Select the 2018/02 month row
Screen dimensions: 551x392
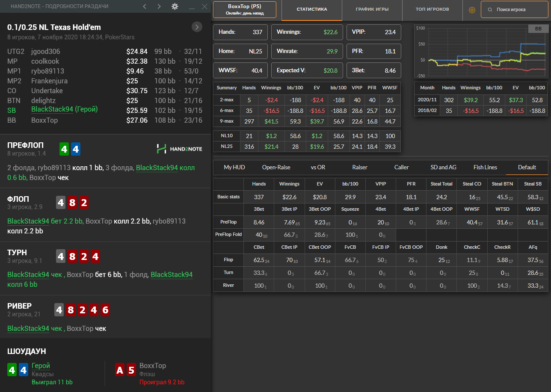[x=481, y=110]
